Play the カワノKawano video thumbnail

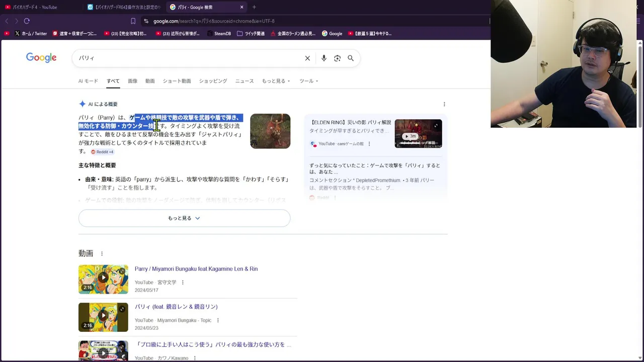[103, 351]
